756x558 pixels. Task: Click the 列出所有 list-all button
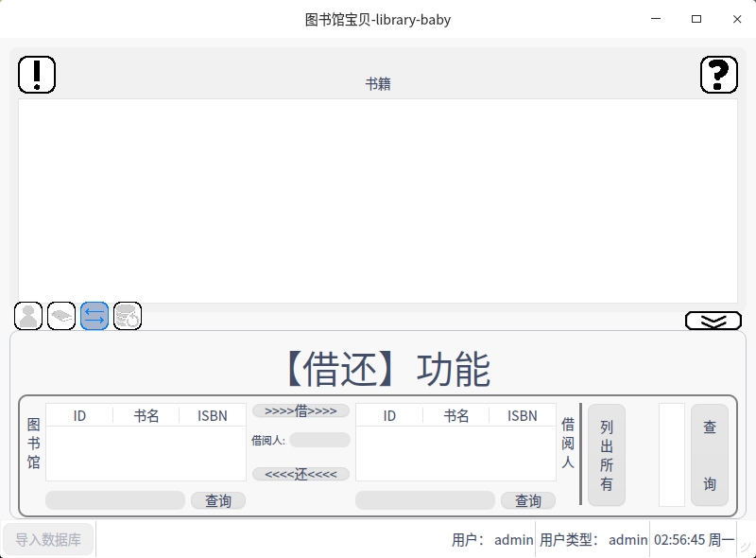(x=607, y=455)
